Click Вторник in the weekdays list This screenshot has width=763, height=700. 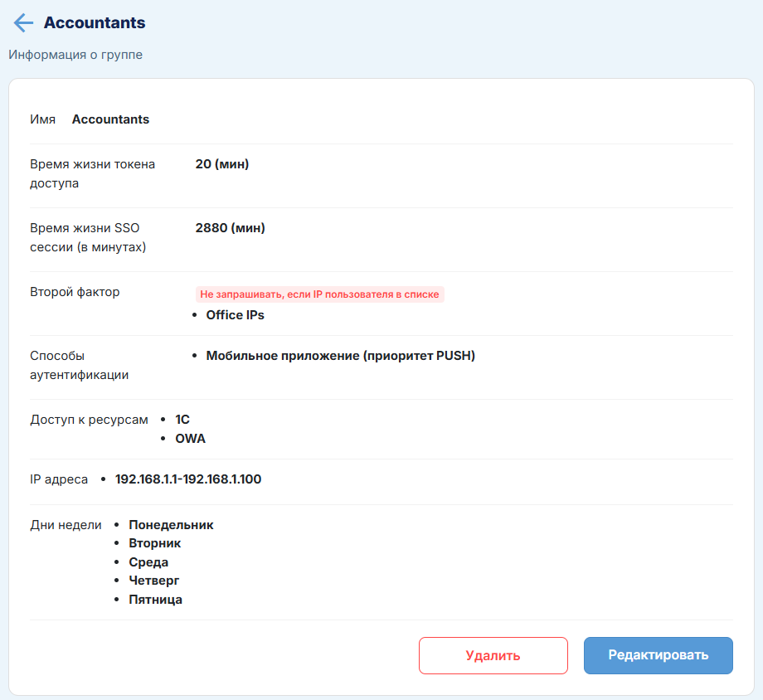155,543
